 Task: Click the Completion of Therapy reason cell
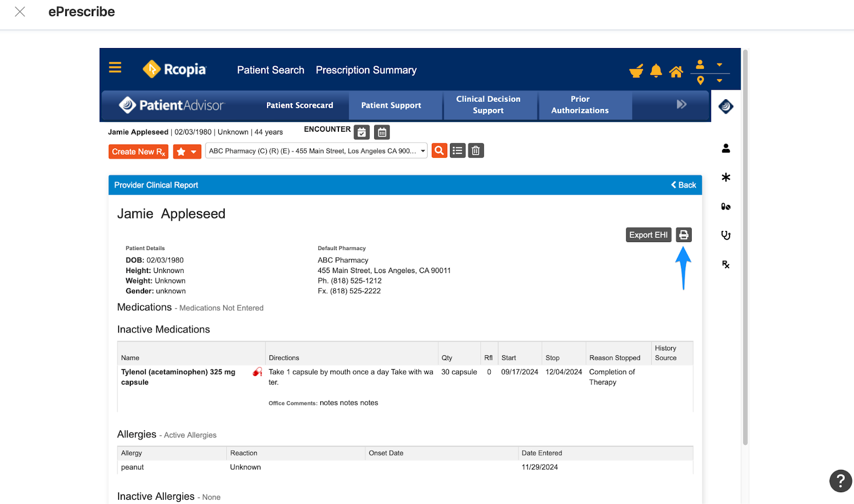[x=612, y=377]
